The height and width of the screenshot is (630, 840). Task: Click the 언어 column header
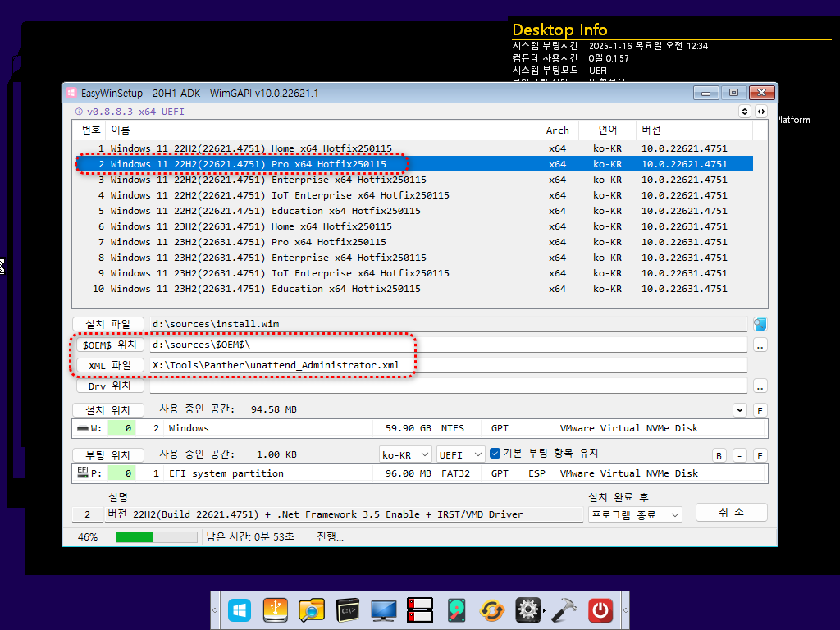click(x=608, y=130)
